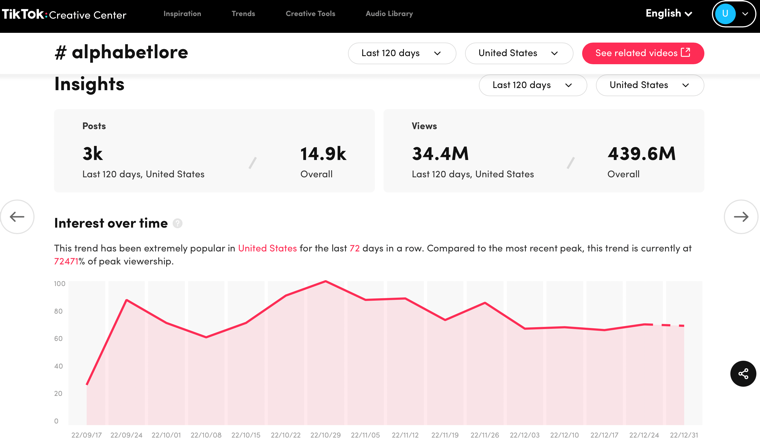Click the 3k posts value
The image size is (760, 439).
click(92, 154)
